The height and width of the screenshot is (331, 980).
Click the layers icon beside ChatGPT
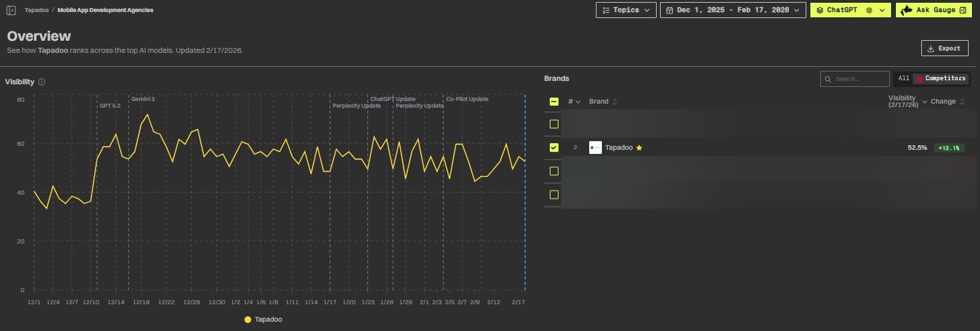click(x=820, y=10)
